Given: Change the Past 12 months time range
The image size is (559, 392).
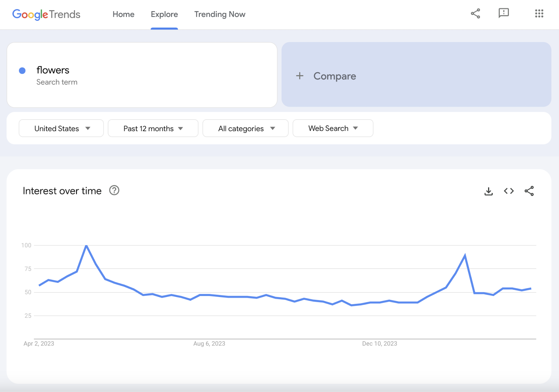Looking at the screenshot, I should coord(153,128).
